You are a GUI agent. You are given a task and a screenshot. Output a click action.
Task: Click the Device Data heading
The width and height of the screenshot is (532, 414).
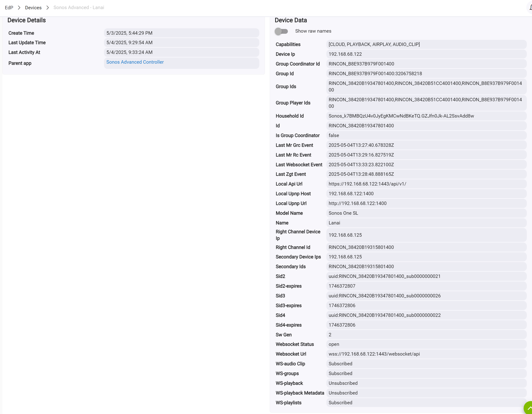[291, 20]
